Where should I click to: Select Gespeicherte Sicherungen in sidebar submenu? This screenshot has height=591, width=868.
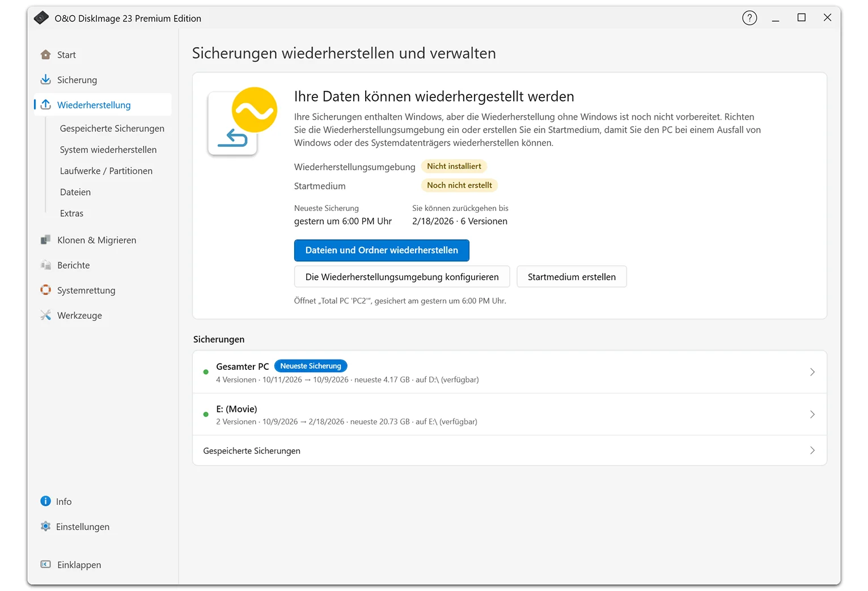112,128
